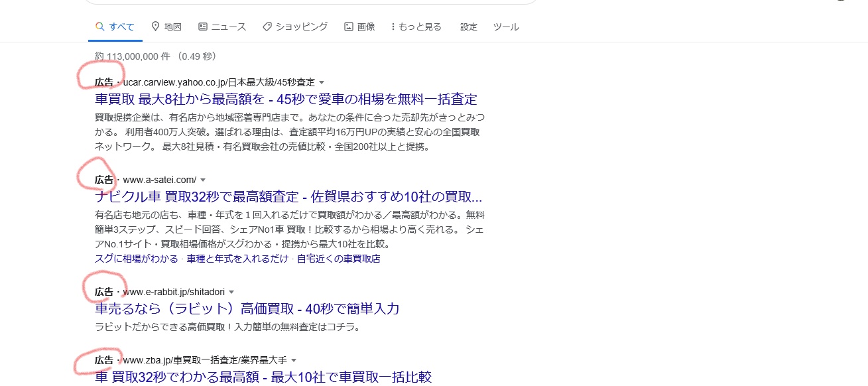Open 設定 search settings
Viewport: 868px width, 386px height.
point(469,27)
